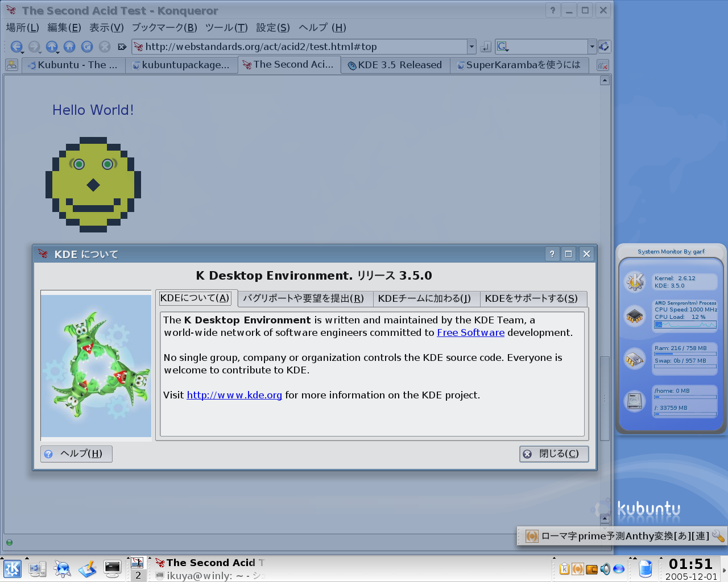Open the 表示(V) menu
The image size is (728, 582).
[106, 28]
